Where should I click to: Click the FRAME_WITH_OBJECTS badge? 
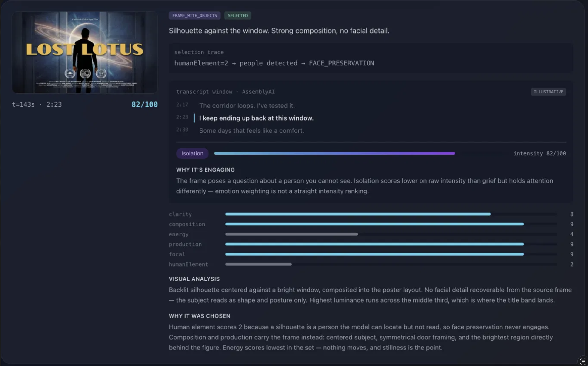click(194, 15)
